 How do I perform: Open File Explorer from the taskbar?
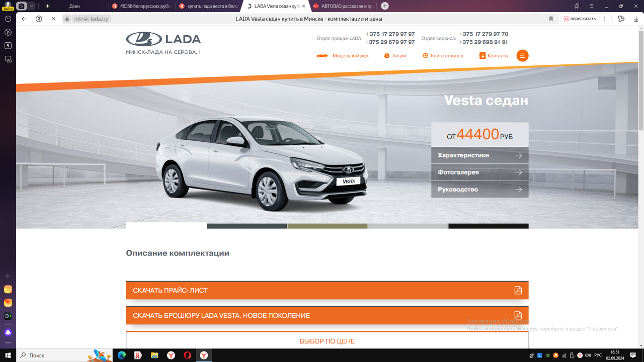pos(154,355)
